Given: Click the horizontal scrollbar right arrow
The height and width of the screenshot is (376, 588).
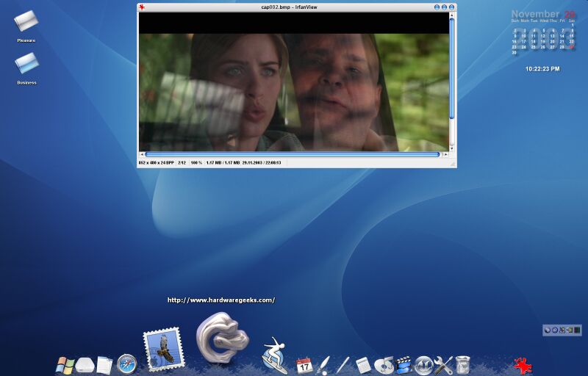Looking at the screenshot, I should tap(445, 154).
